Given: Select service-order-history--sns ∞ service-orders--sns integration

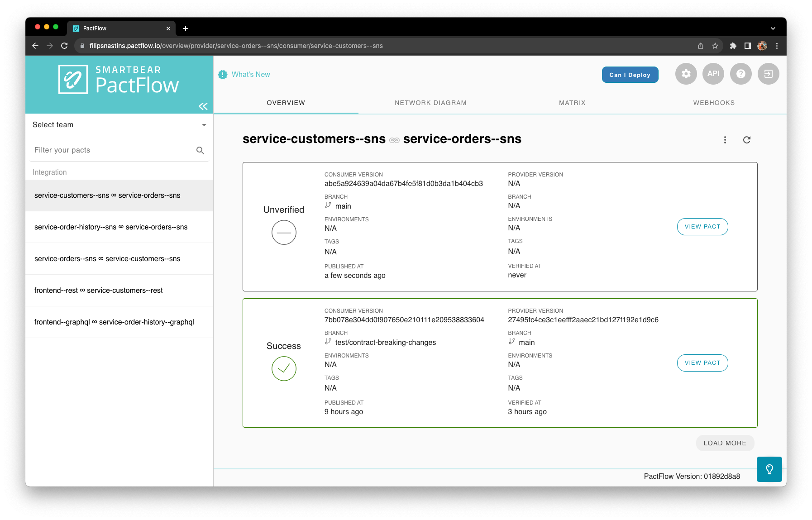Looking at the screenshot, I should (x=119, y=227).
